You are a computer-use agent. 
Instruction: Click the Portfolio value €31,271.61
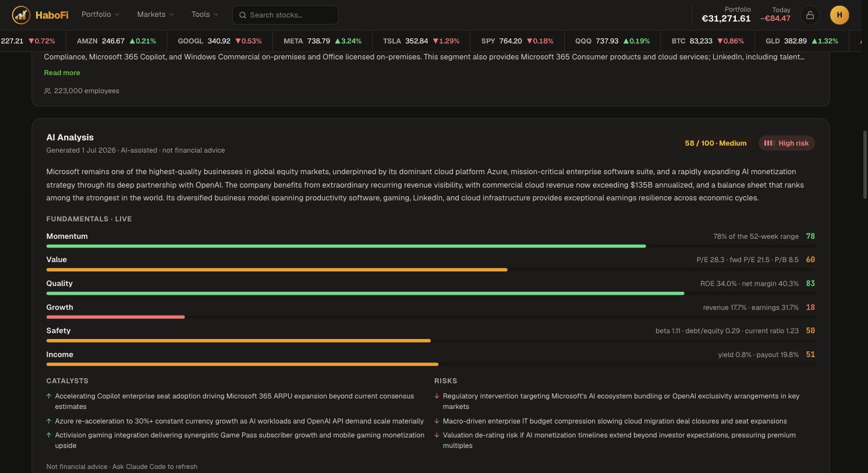pyautogui.click(x=726, y=19)
